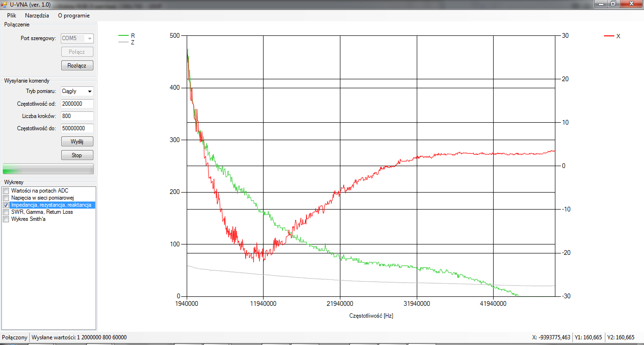
Task: Open the O programie menu
Action: tap(74, 15)
